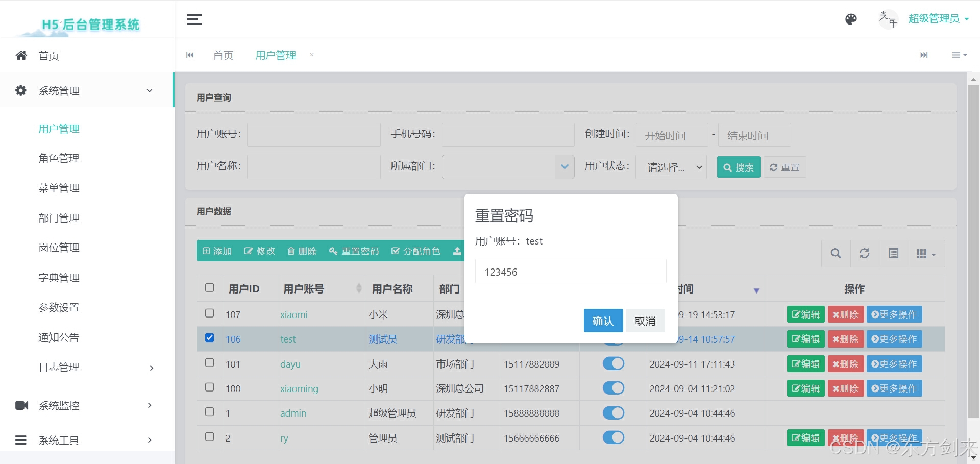This screenshot has width=980, height=464.
Task: Open 角色管理 in sidebar
Action: pos(59,158)
